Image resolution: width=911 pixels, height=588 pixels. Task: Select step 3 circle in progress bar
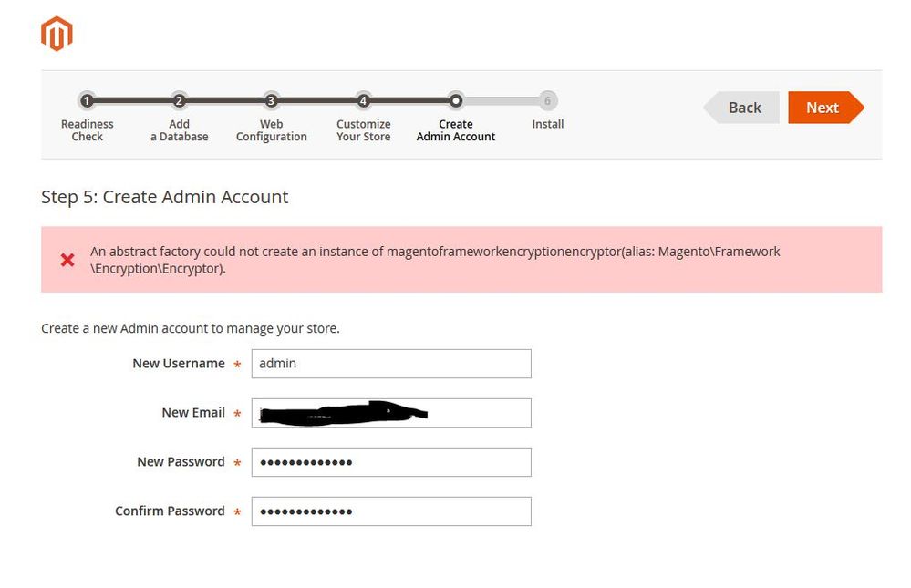pos(271,101)
